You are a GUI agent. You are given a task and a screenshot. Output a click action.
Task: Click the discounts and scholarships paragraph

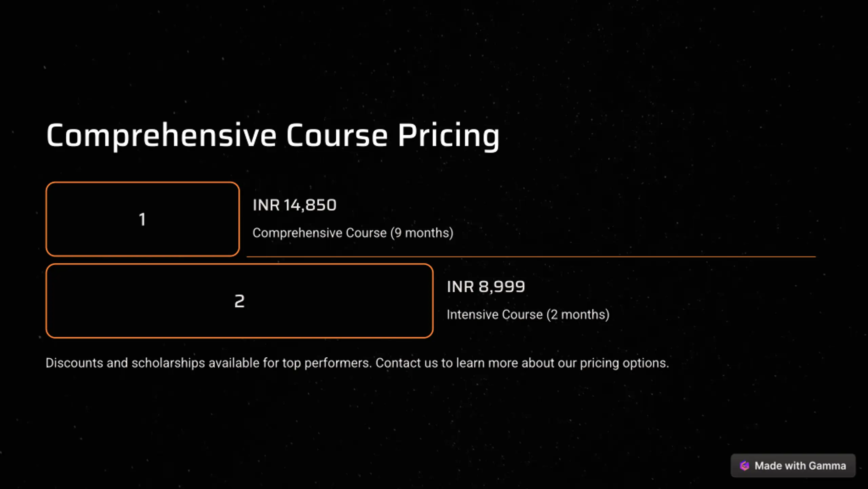point(357,363)
